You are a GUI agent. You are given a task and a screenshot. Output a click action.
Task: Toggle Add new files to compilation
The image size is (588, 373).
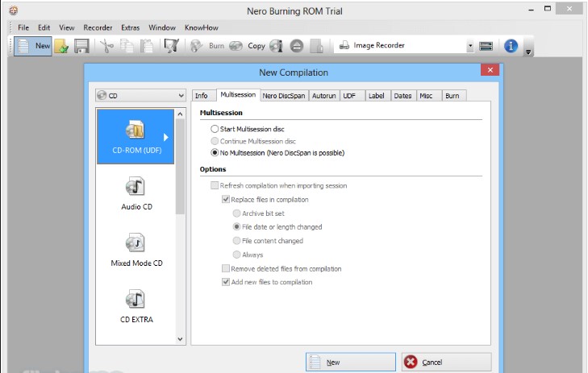click(267, 282)
